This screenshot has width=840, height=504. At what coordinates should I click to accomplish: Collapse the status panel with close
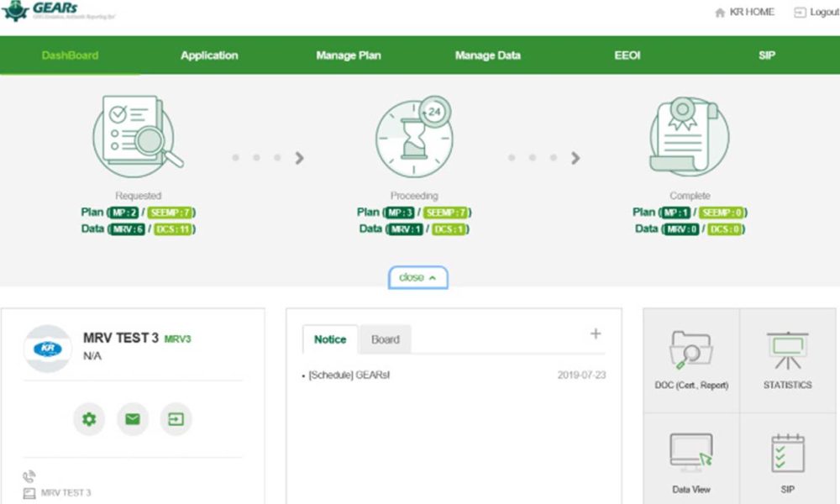point(417,277)
